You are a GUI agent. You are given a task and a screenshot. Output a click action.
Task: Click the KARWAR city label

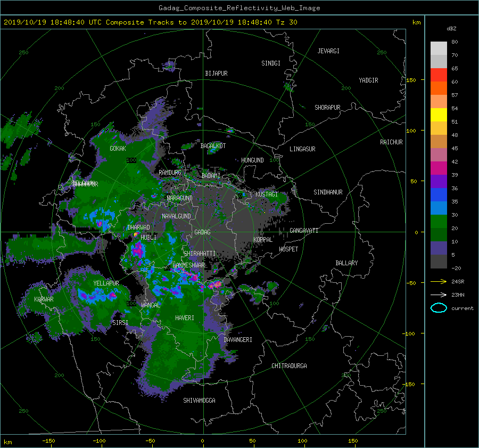click(44, 299)
